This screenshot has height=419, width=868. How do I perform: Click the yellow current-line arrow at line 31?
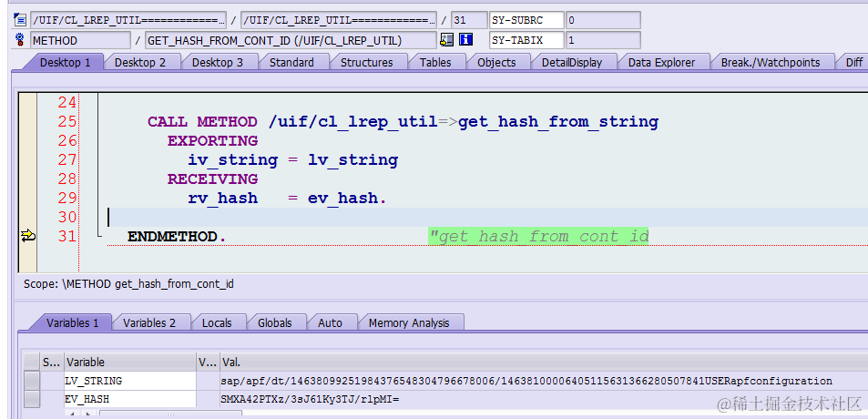point(27,236)
